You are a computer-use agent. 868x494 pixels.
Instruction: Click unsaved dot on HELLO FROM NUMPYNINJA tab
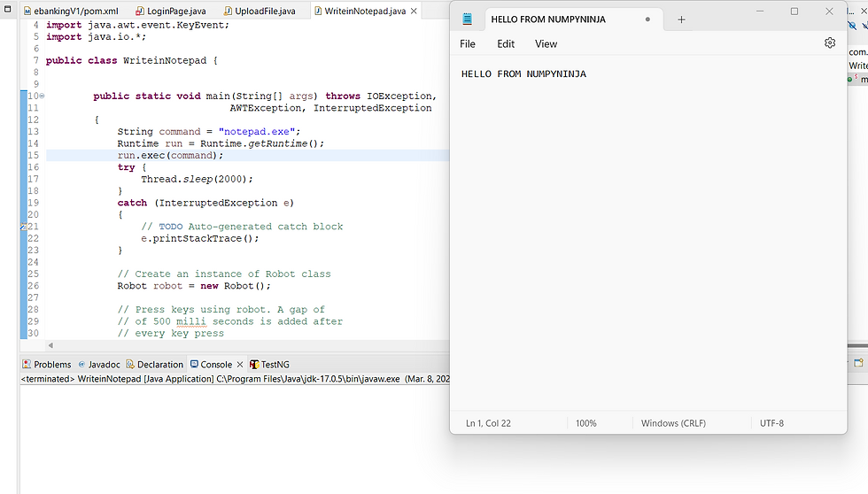click(647, 19)
